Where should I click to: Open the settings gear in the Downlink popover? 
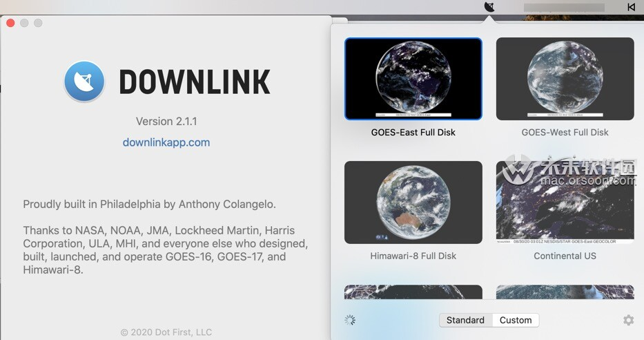tap(628, 320)
